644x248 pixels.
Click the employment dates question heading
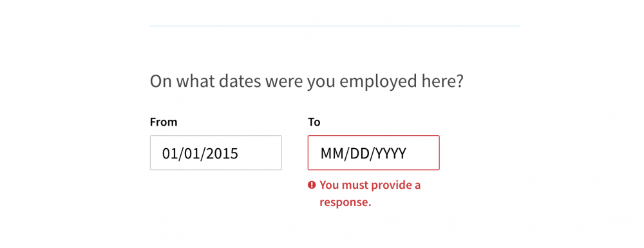tap(307, 82)
